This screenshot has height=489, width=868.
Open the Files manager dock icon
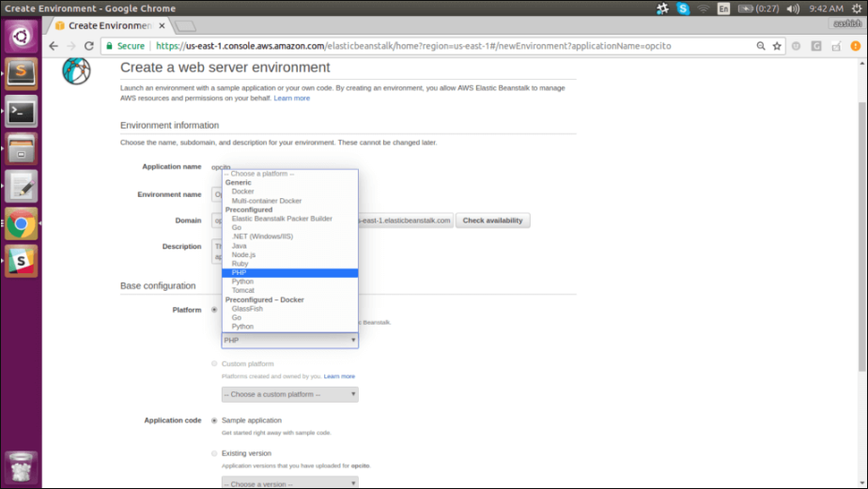[x=21, y=149]
